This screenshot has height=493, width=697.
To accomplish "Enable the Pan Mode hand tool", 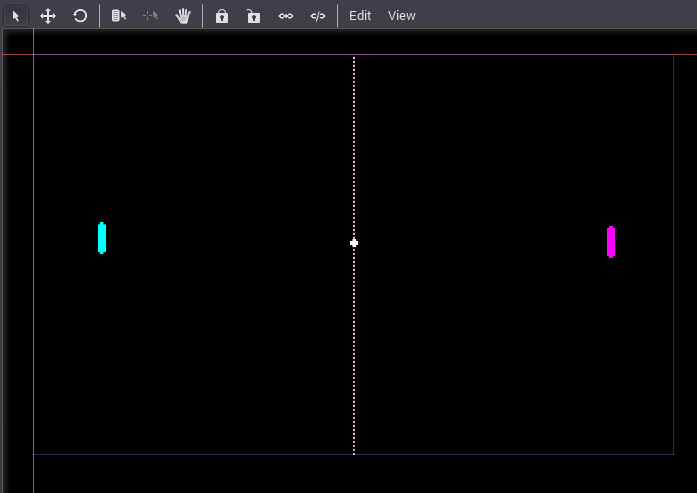I will click(183, 16).
